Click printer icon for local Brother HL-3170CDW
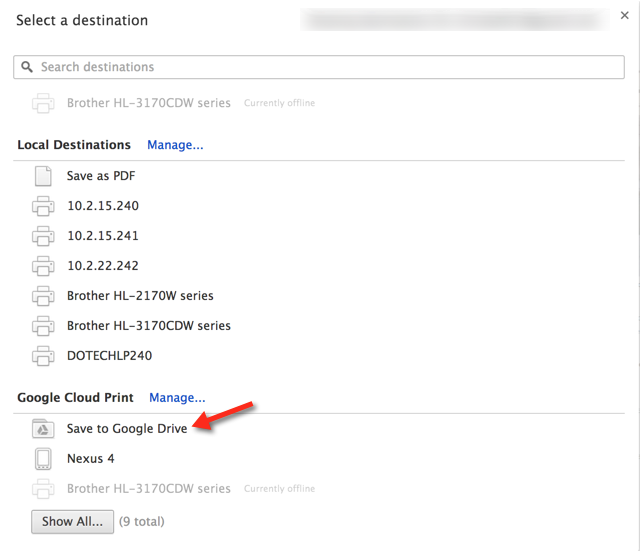 (43, 326)
